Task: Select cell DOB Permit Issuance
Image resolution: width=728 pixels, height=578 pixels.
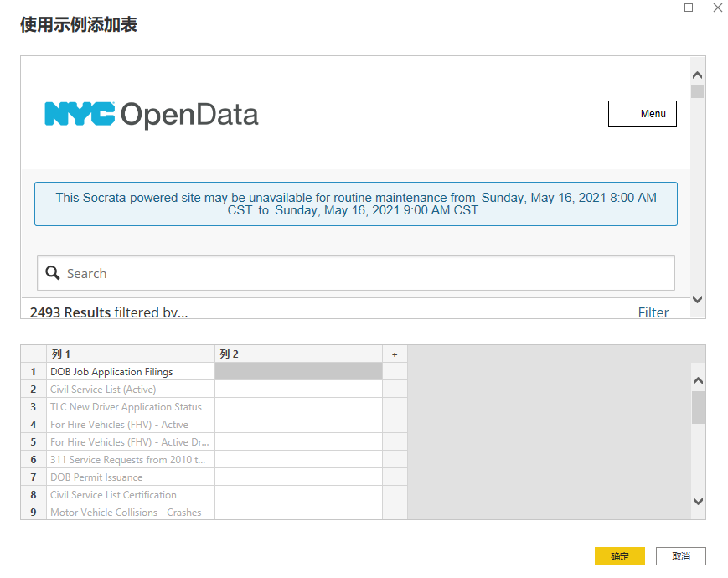Action: pyautogui.click(x=131, y=477)
